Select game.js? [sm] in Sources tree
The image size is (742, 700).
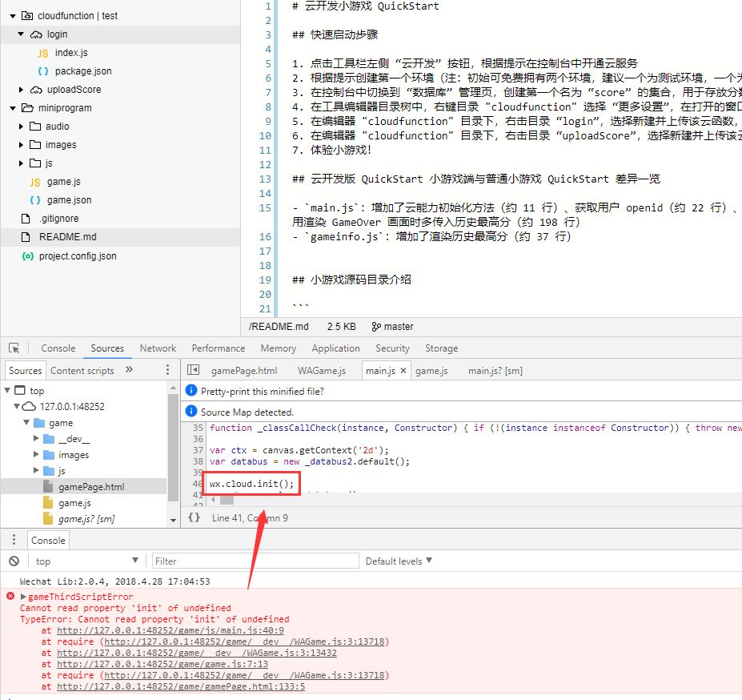(86, 519)
